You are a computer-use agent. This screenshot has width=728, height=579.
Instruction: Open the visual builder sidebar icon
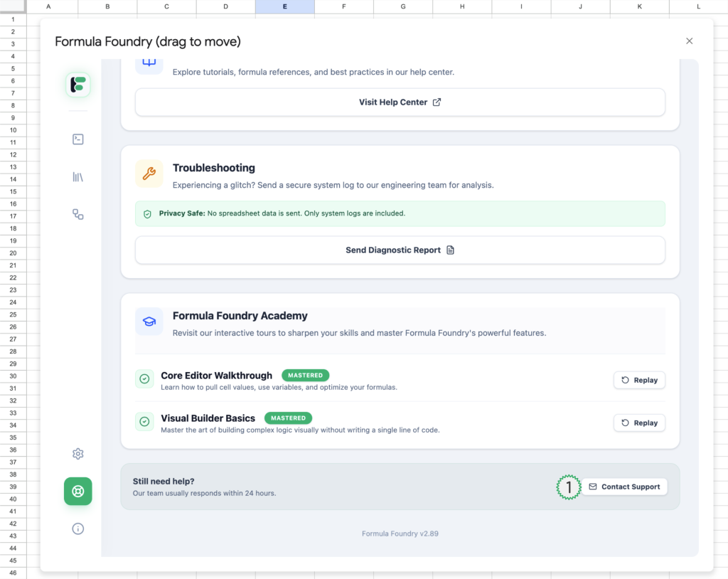(78, 214)
